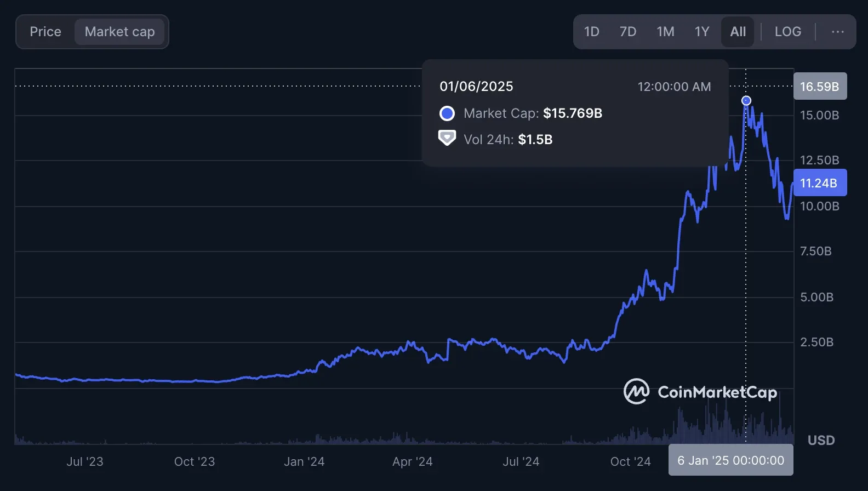Click the Jul '24 x-axis label
The image size is (868, 491).
521,461
